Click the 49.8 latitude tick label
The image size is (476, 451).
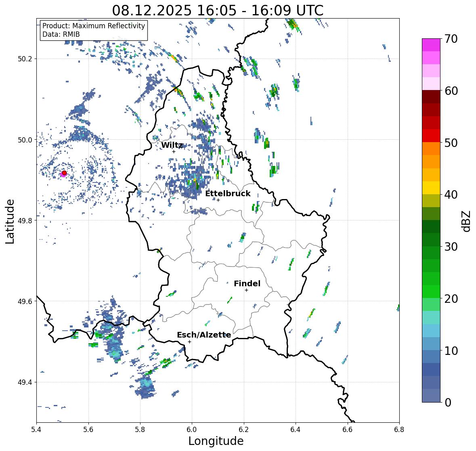pyautogui.click(x=25, y=220)
